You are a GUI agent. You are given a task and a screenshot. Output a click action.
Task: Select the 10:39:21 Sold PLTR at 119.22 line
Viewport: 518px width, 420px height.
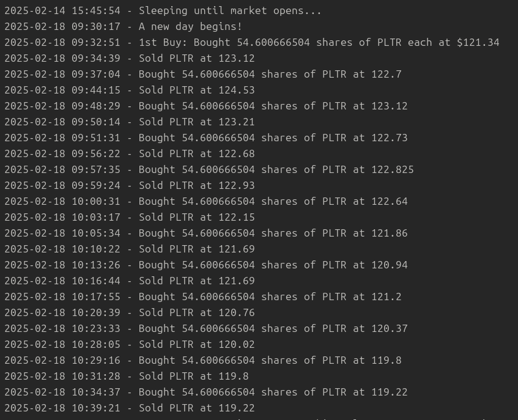point(129,408)
